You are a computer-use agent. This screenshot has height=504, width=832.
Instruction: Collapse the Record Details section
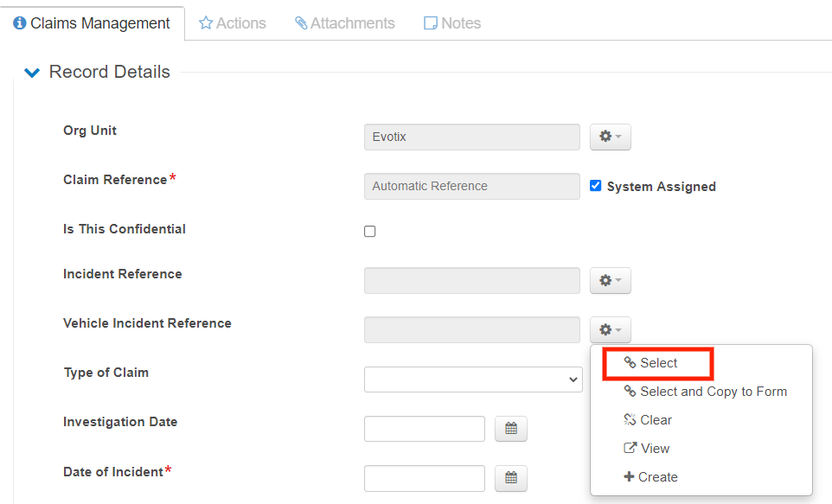tap(32, 73)
